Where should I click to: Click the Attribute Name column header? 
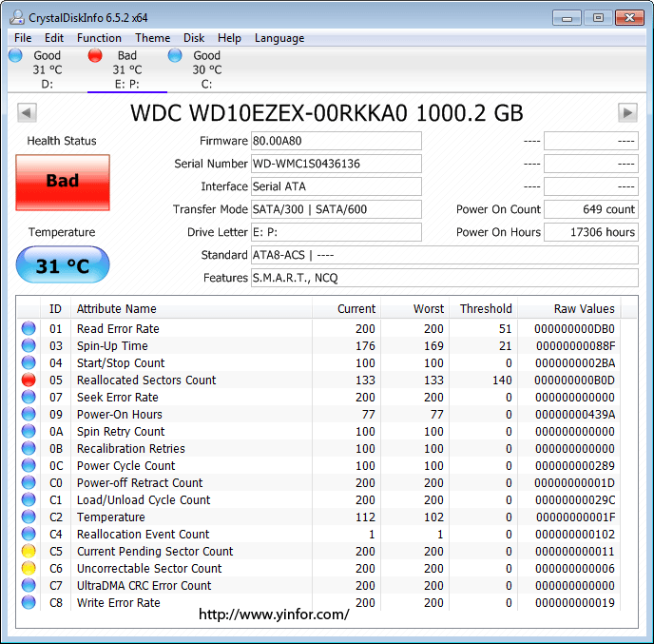point(191,309)
